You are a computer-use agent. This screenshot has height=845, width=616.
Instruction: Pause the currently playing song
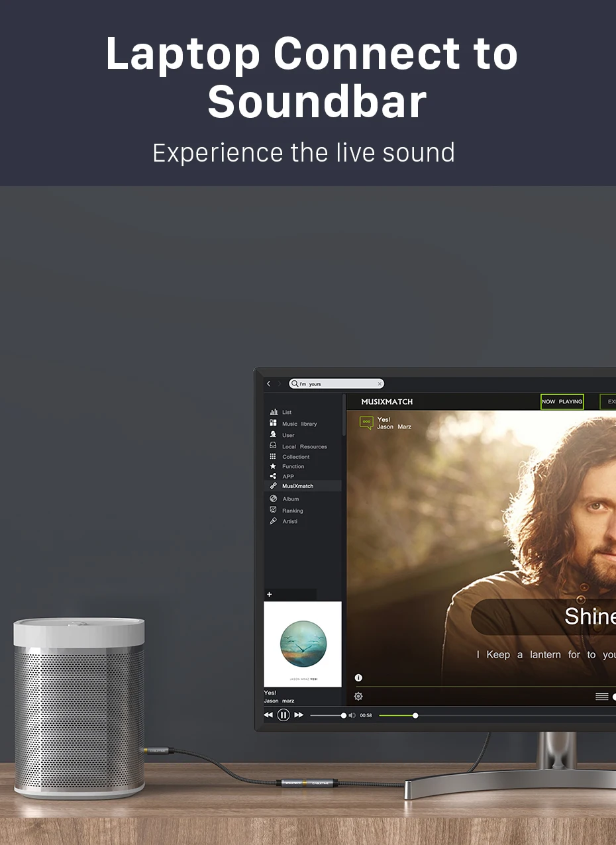pyautogui.click(x=283, y=715)
